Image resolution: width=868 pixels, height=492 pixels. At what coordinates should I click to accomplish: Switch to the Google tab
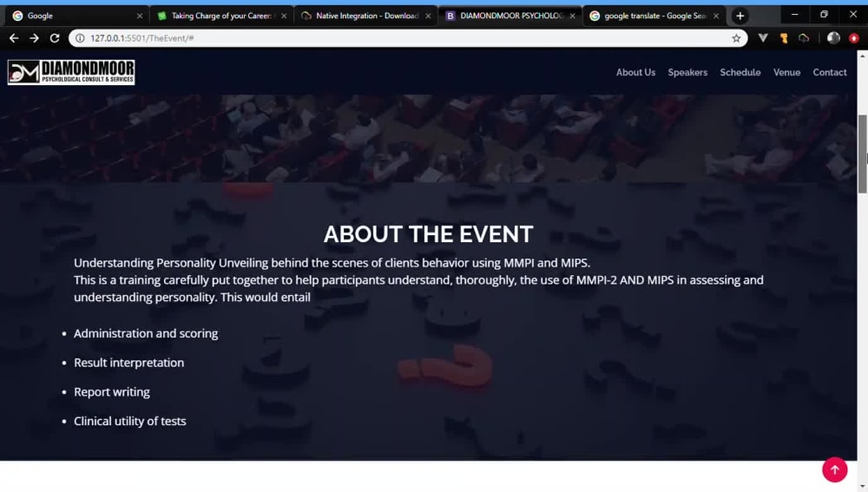(x=77, y=16)
